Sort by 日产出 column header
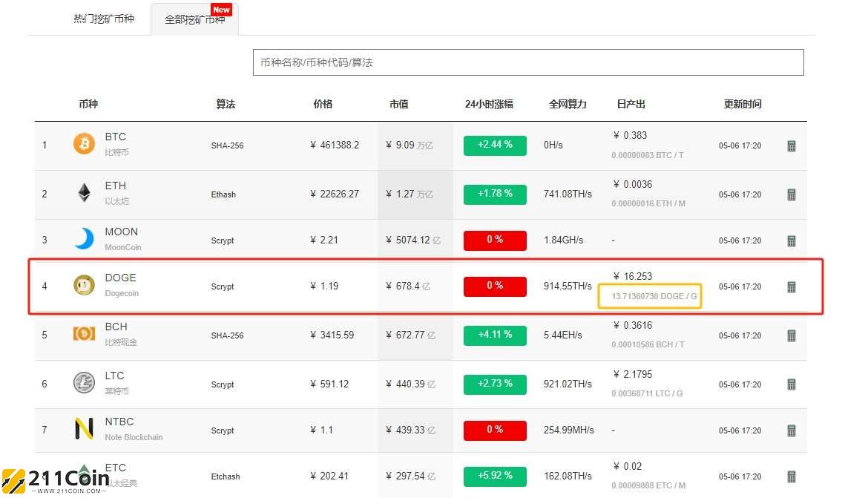 tap(631, 104)
